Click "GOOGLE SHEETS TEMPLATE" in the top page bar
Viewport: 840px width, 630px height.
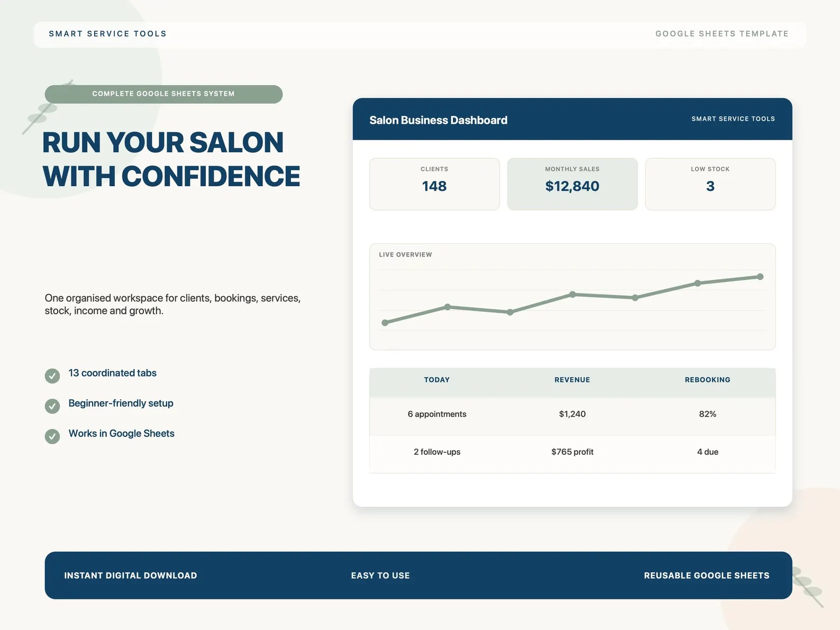(x=722, y=34)
